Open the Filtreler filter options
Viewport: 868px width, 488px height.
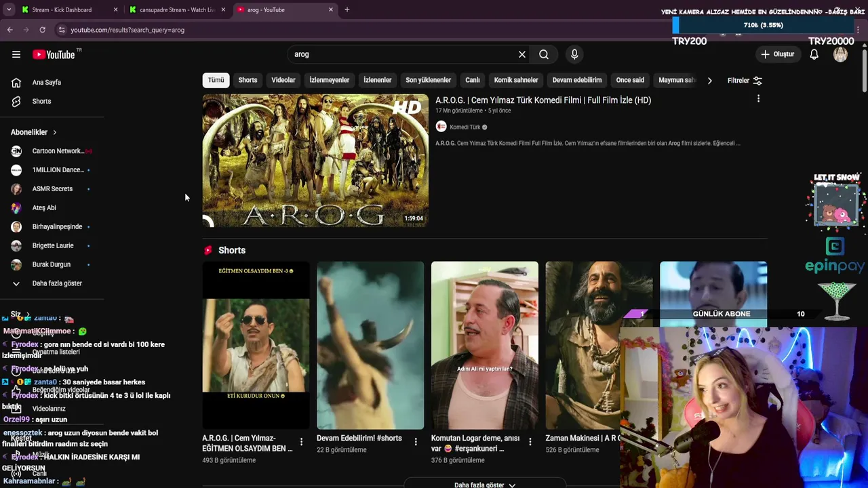click(745, 81)
